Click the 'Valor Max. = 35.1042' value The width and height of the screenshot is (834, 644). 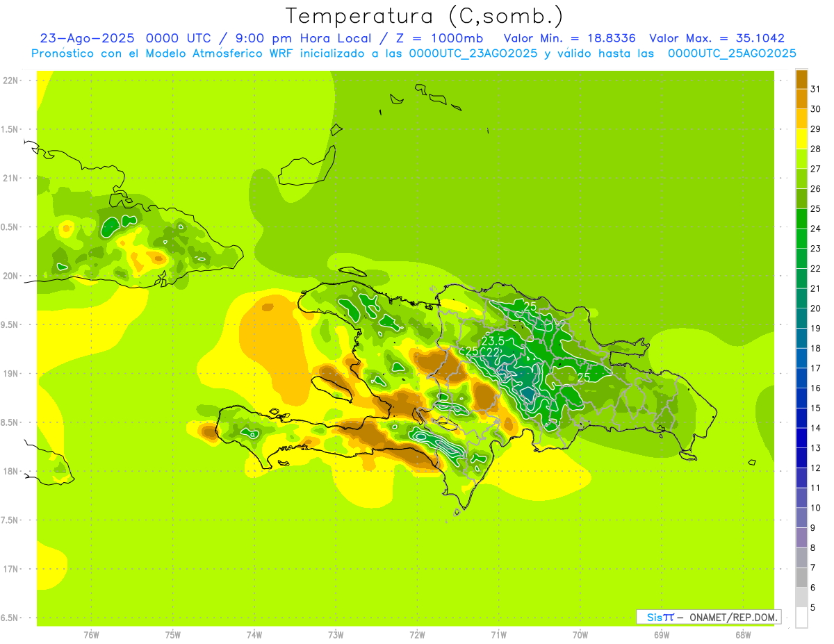point(717,38)
